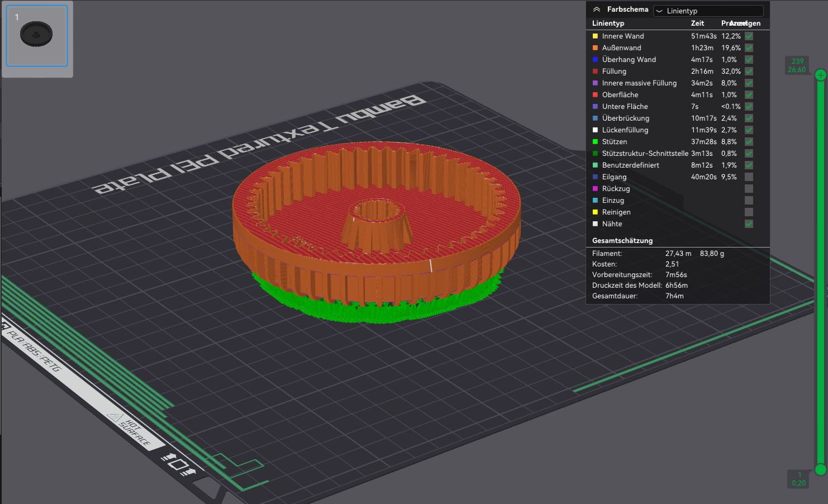
Task: Uncheck the Innere massive Füllung checkbox
Action: tap(749, 83)
